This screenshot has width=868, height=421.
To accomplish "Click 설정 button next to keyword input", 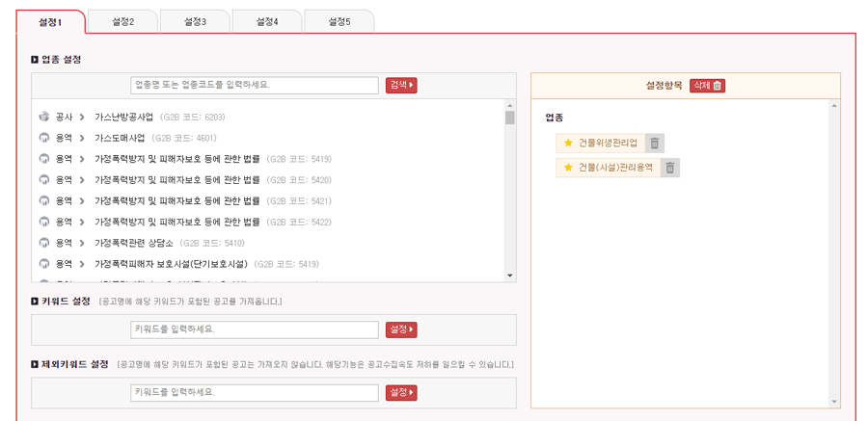I will [x=401, y=329].
